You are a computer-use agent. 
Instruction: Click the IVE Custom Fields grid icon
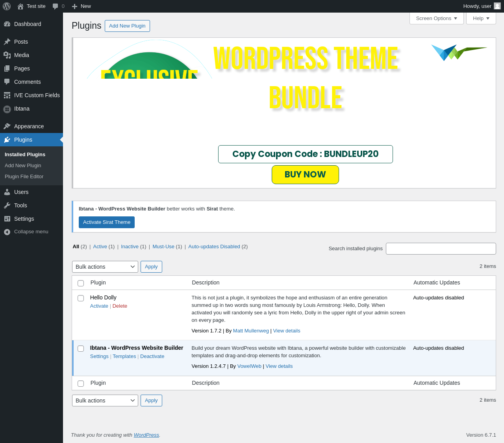coord(7,95)
